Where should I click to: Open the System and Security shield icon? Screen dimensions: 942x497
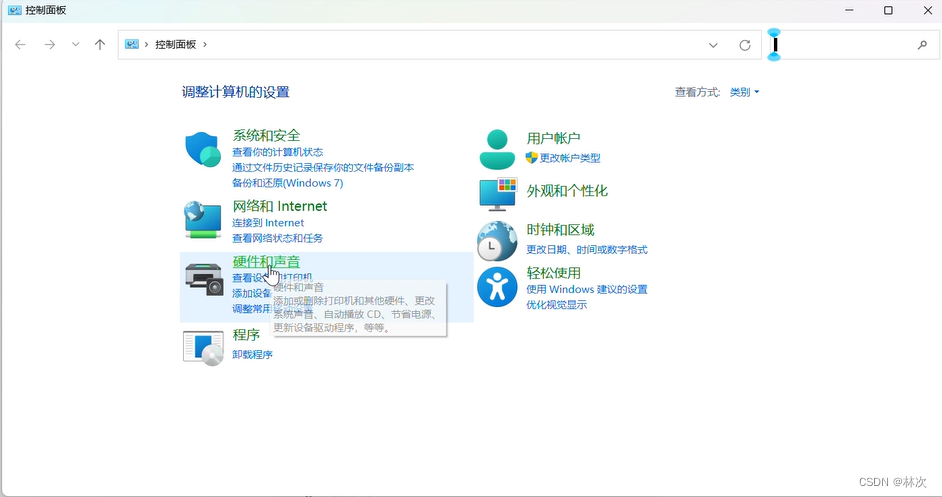(x=203, y=150)
